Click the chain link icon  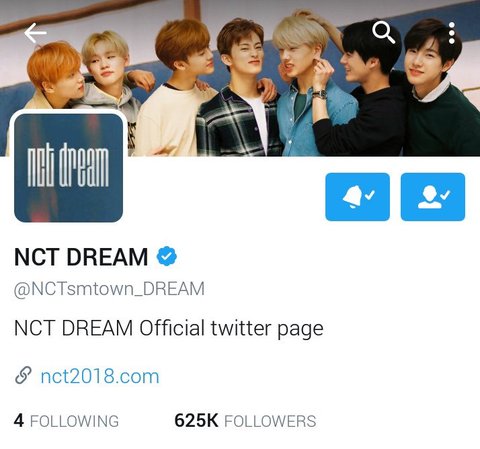(23, 376)
